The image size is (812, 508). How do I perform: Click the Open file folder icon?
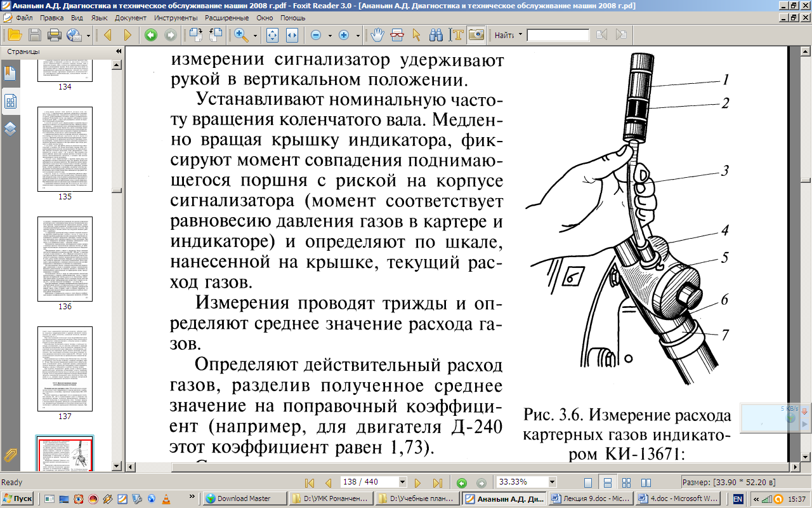tap(14, 35)
